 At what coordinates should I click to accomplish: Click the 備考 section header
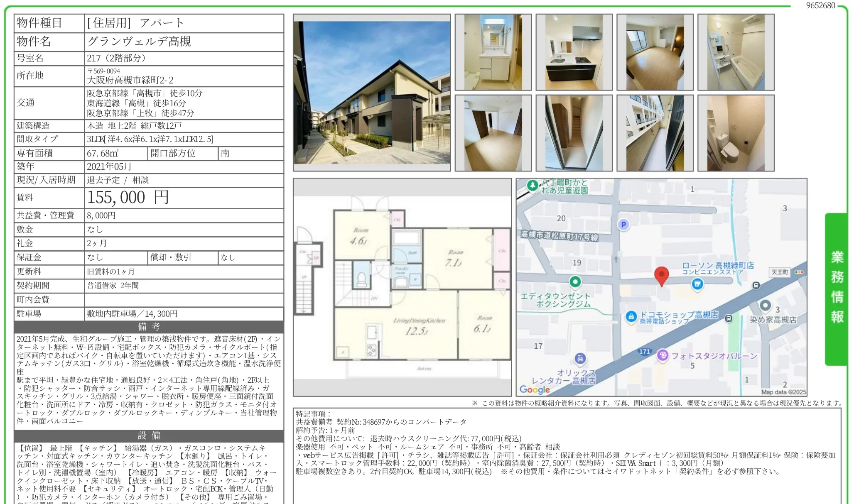click(149, 327)
